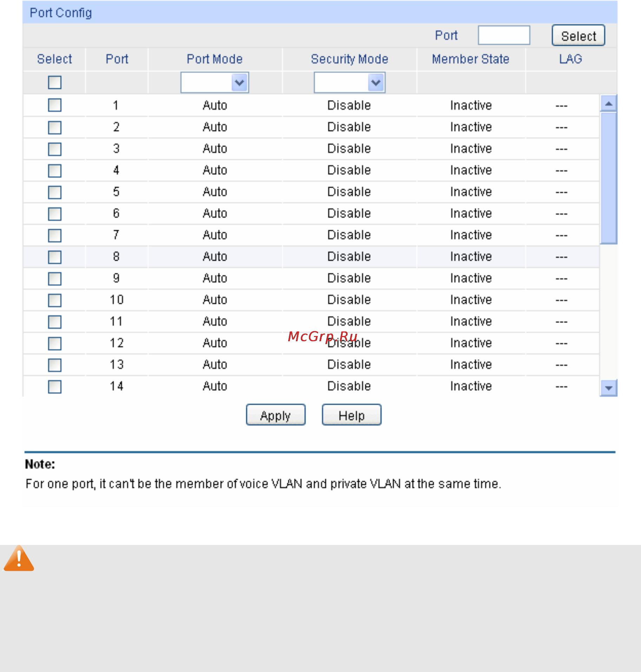This screenshot has height=672, width=641.
Task: Click the LAG column header
Action: coord(570,59)
